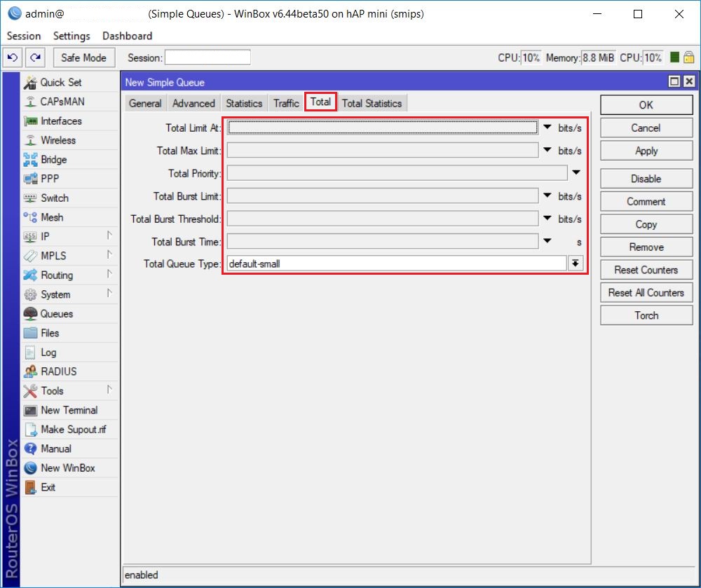The image size is (701, 588).
Task: Expand the Total Burst Time dropdown
Action: (547, 242)
